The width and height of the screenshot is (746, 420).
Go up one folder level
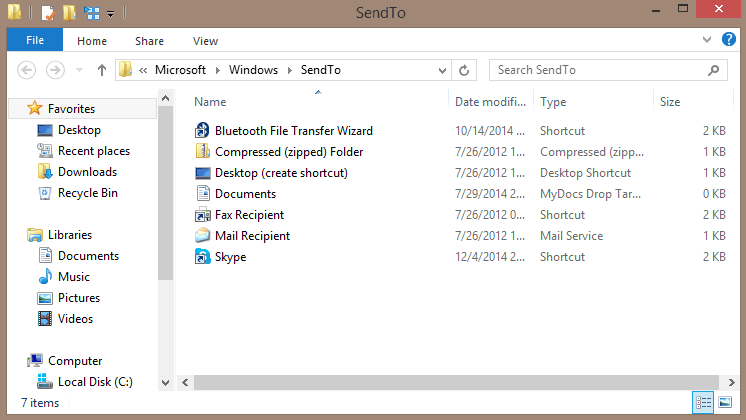point(101,70)
